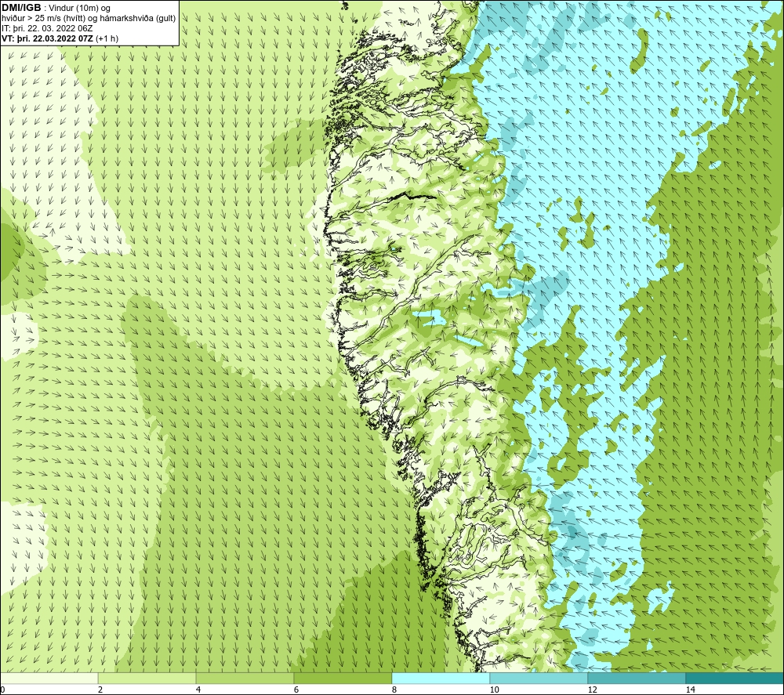784x695 pixels.
Task: Click the 4–6 m/s green legend segment
Action: coord(245,678)
